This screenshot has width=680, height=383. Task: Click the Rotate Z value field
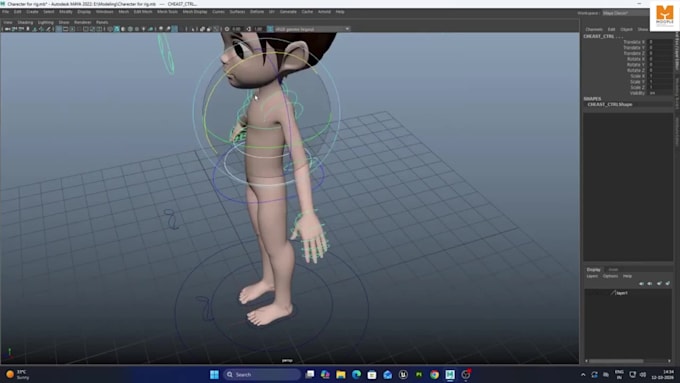660,70
